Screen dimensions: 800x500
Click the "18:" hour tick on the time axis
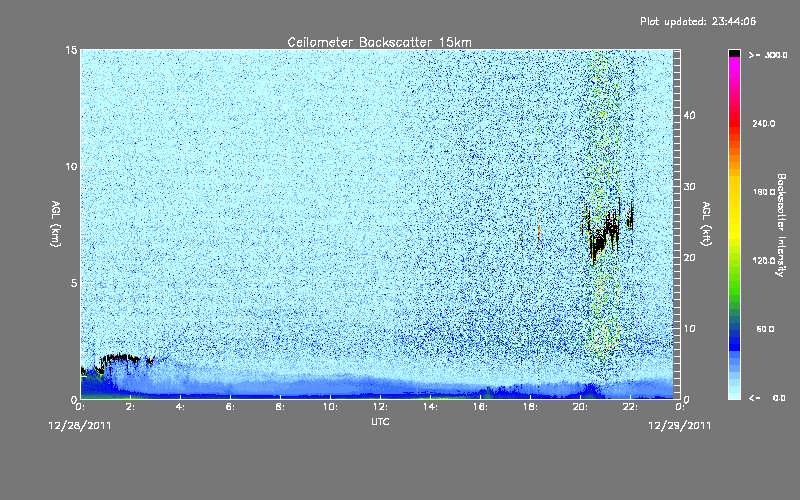click(530, 407)
